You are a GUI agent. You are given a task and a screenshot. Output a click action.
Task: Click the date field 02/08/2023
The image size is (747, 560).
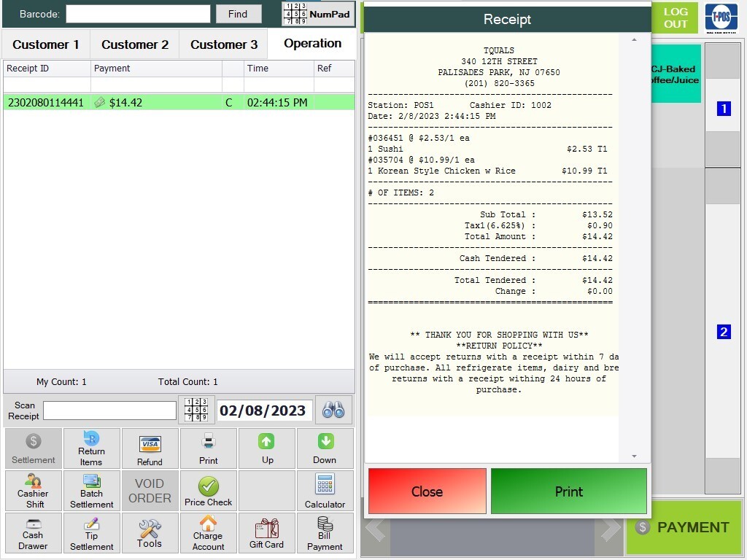(264, 411)
